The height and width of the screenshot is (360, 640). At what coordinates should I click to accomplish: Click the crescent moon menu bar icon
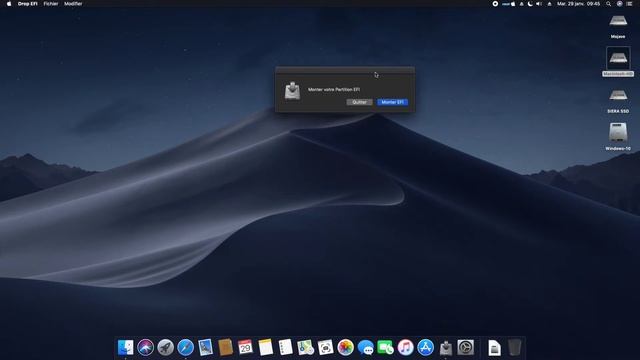530,4
